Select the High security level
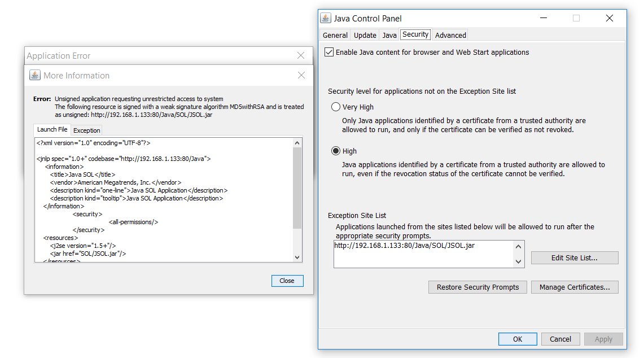 [336, 151]
